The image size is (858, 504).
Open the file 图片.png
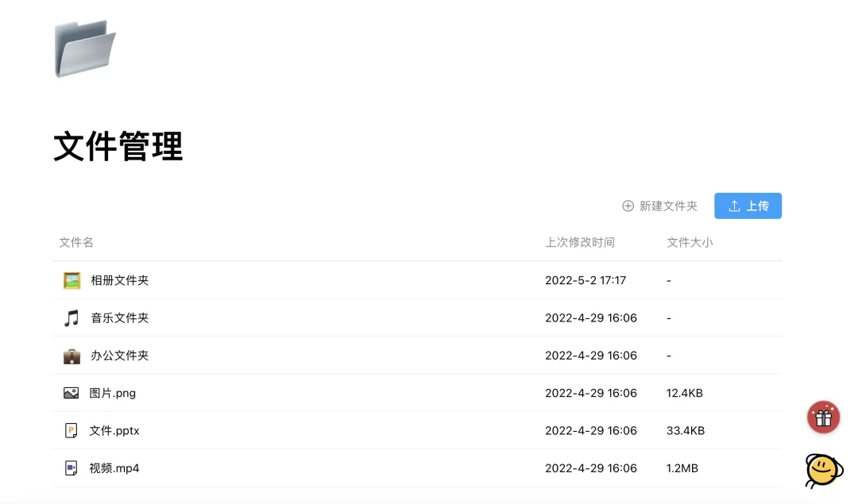[113, 393]
